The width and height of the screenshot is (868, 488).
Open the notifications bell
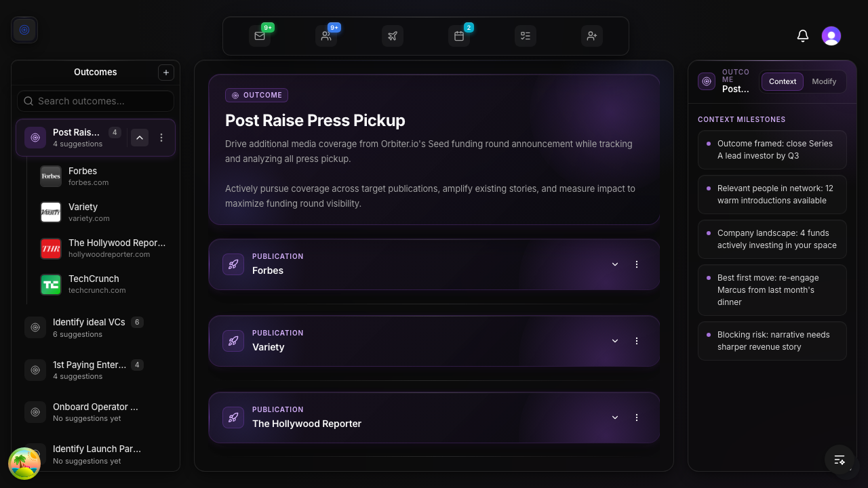(803, 35)
